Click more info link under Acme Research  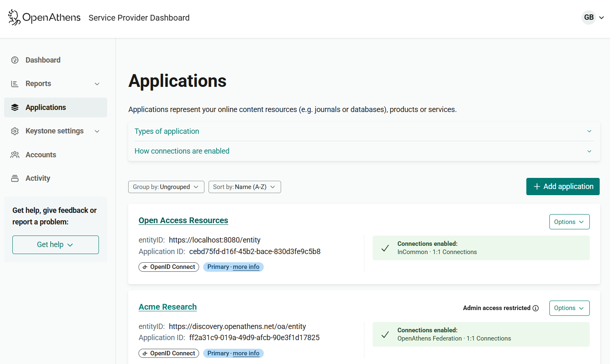tap(246, 353)
